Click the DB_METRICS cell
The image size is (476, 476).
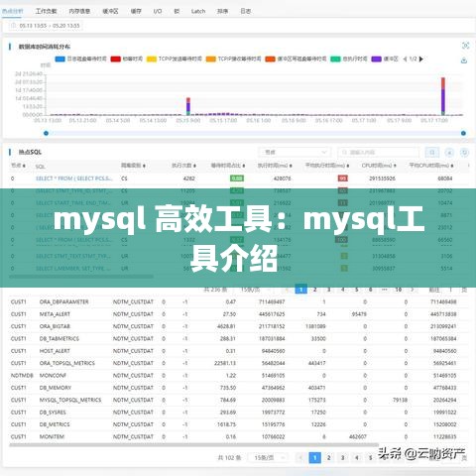pos(55,424)
